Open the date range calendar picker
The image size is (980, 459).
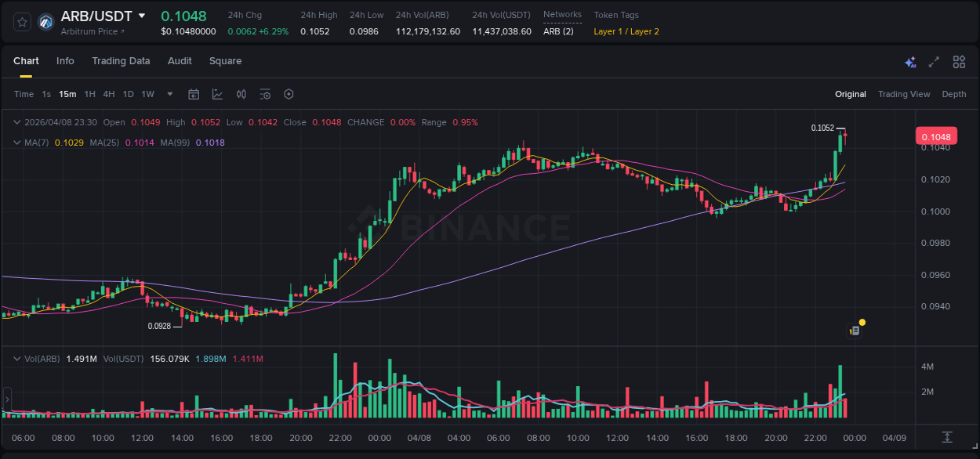coord(194,94)
